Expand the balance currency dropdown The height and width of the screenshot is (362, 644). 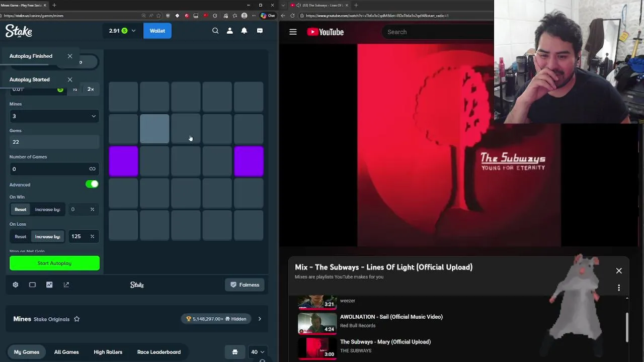(133, 31)
